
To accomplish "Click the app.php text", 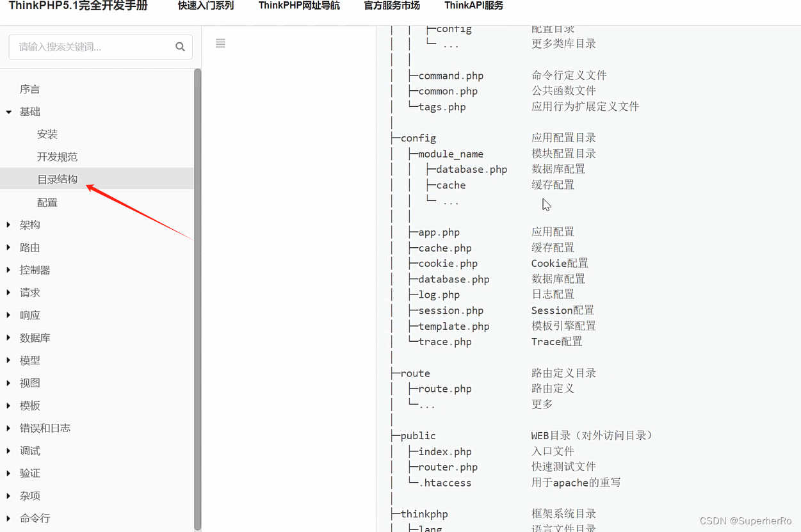I will (x=439, y=232).
